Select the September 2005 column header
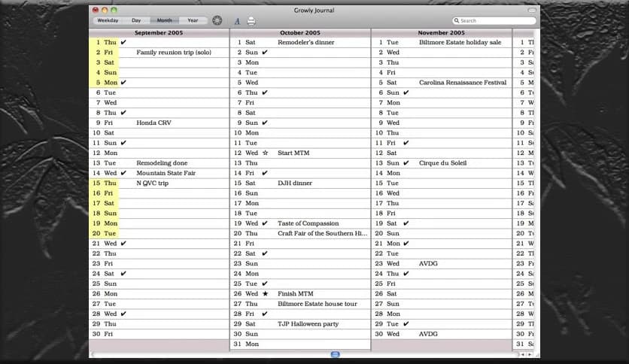The image size is (629, 364). tap(159, 32)
